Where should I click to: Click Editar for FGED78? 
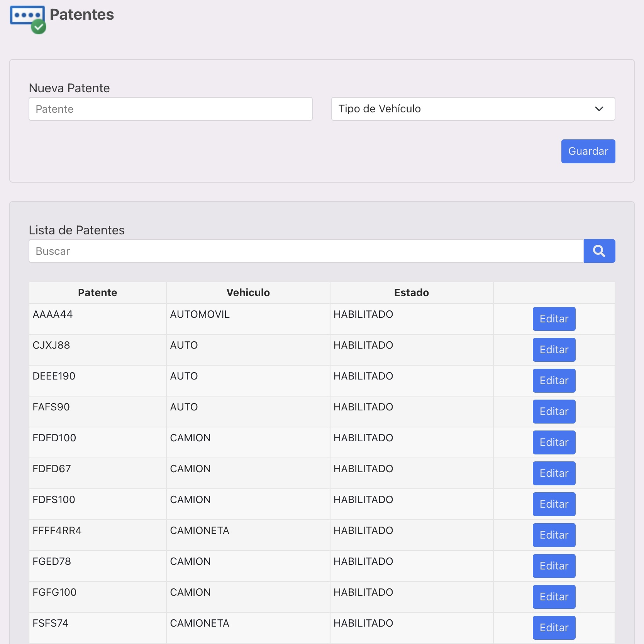554,566
